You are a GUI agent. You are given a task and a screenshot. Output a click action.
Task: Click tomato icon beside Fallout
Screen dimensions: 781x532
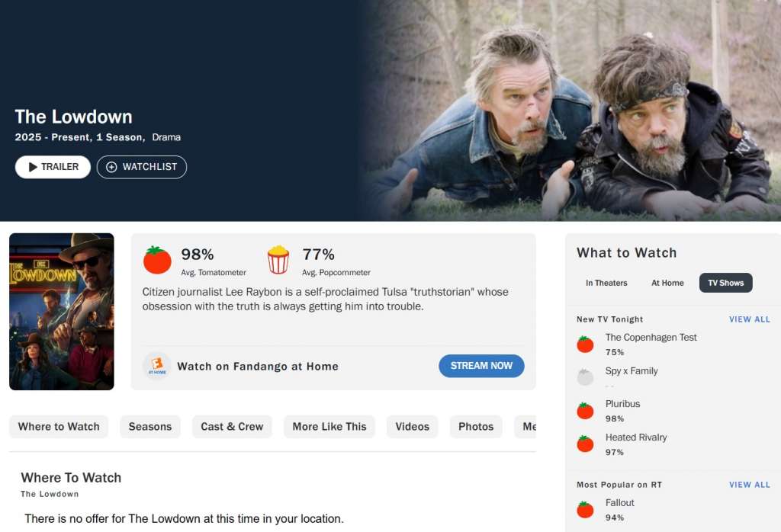coord(585,510)
